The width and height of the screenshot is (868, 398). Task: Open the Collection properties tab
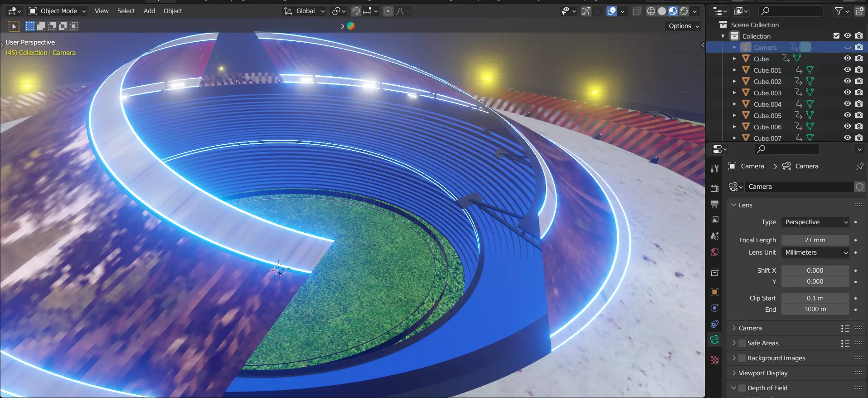pos(715,272)
